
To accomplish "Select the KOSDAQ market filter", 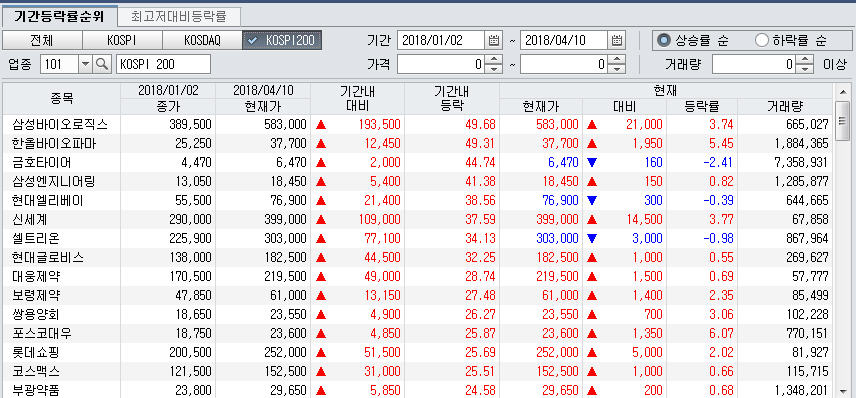I will [202, 40].
